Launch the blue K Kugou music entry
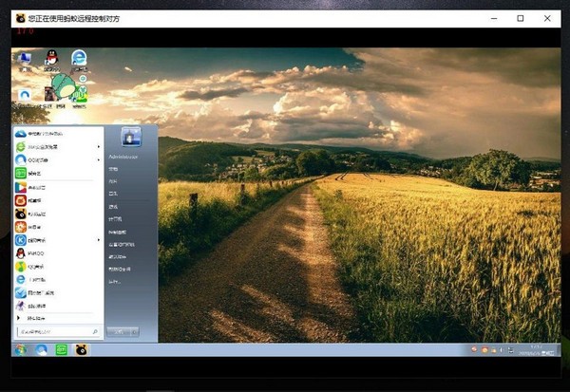570x392 pixels. click(x=58, y=240)
